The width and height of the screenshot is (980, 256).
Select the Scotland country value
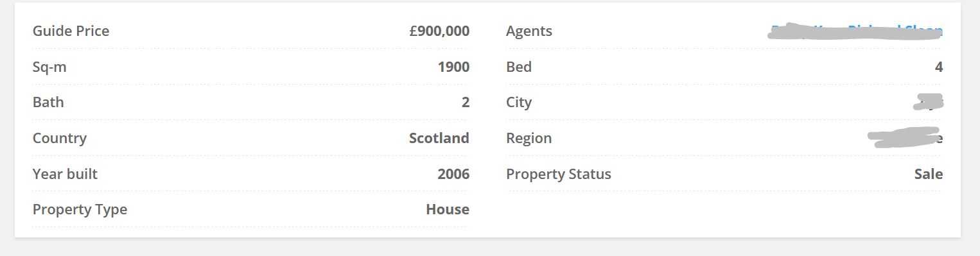[x=439, y=138]
